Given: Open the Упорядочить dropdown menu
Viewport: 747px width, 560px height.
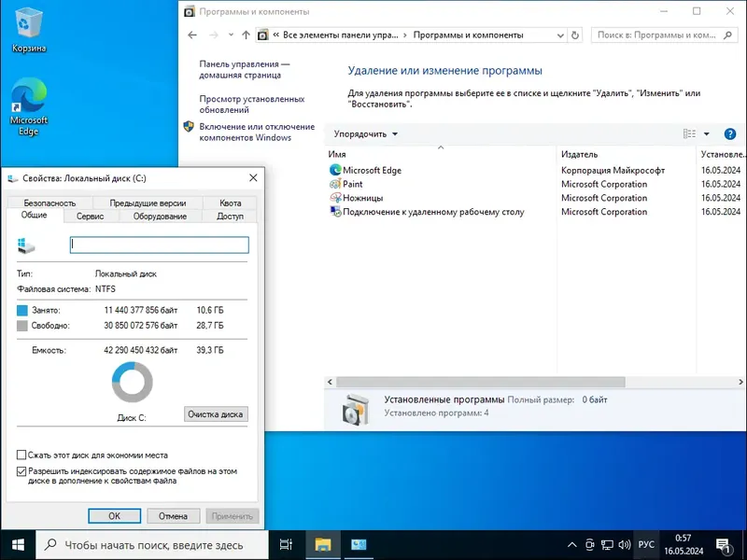Looking at the screenshot, I should [366, 133].
